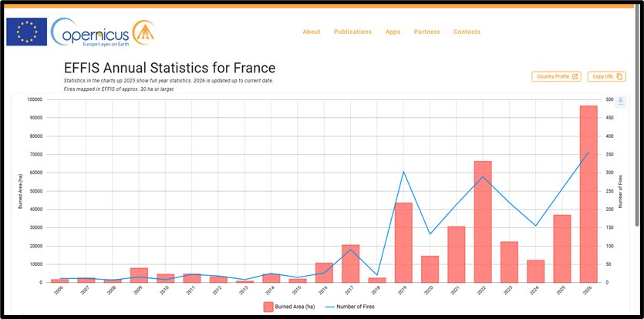Image resolution: width=644 pixels, height=319 pixels.
Task: Open the About menu item
Action: tap(312, 32)
